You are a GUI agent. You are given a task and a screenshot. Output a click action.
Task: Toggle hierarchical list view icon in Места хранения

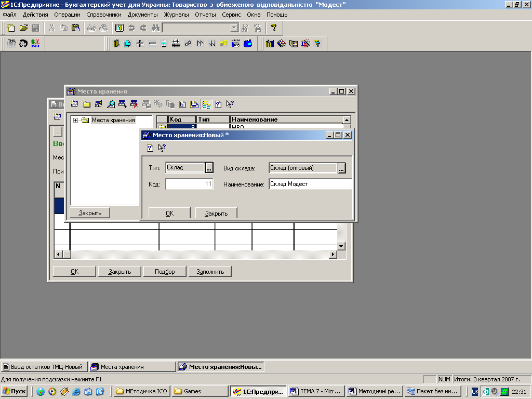coord(206,104)
